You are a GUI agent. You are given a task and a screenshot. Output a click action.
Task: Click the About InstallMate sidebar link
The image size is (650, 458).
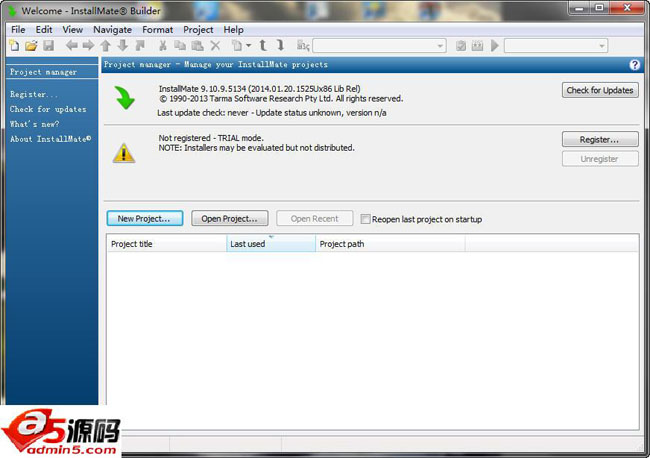point(51,139)
